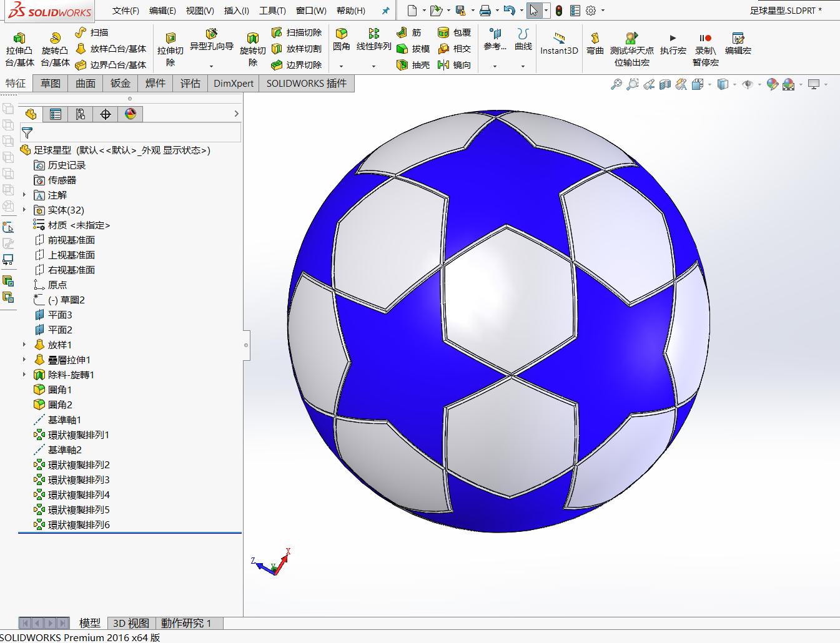Switch to the 评估 ribbon tab
This screenshot has width=840, height=643.
pyautogui.click(x=189, y=82)
